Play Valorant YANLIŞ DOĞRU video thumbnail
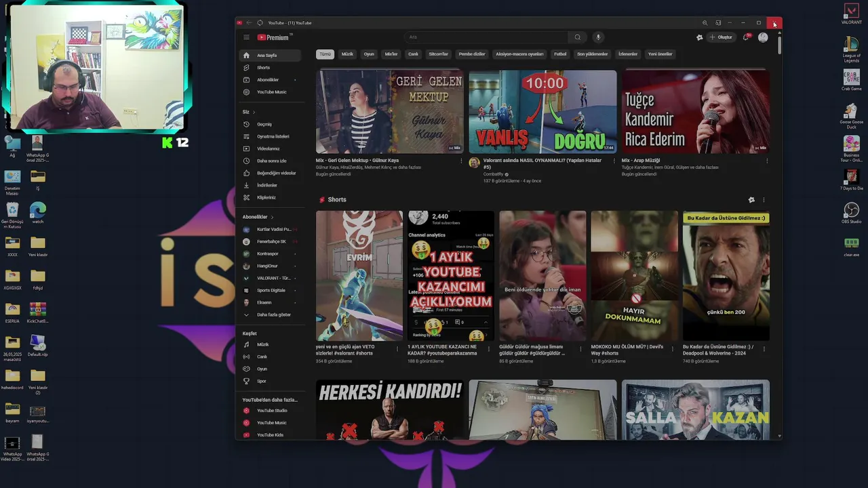This screenshot has height=488, width=868. (x=542, y=112)
